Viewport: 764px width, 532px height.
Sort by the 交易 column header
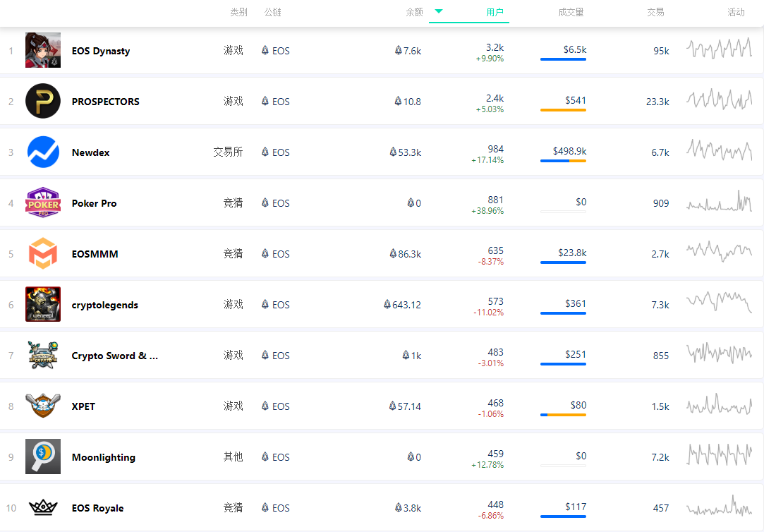pyautogui.click(x=655, y=12)
